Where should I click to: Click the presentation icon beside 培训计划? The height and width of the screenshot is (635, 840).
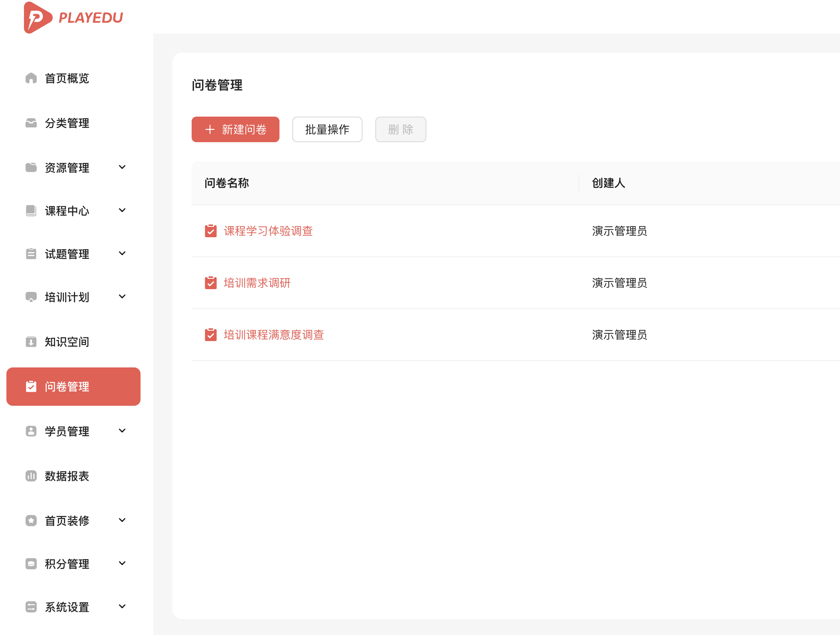tap(31, 297)
